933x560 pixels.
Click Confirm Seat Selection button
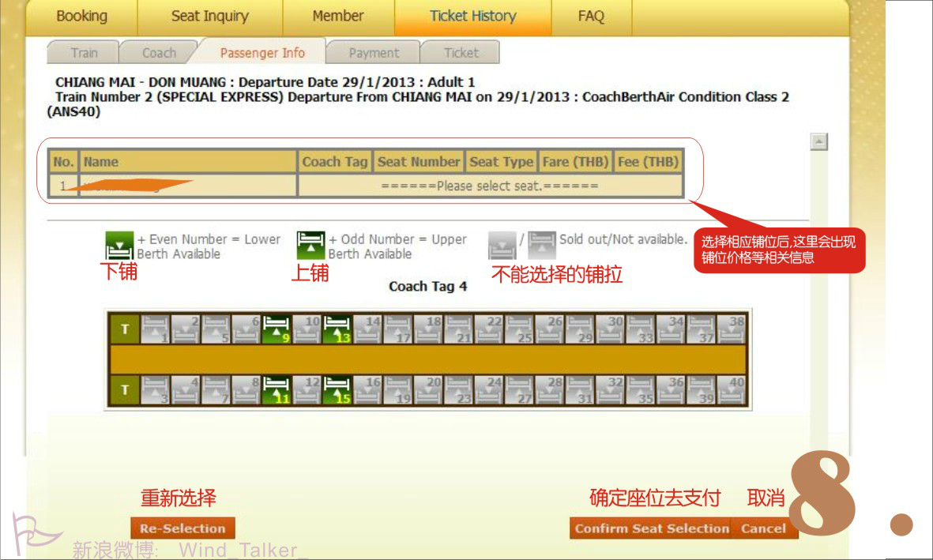tap(651, 528)
